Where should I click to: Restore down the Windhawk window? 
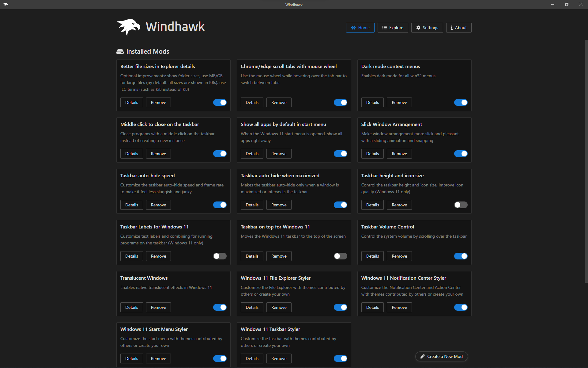(567, 5)
